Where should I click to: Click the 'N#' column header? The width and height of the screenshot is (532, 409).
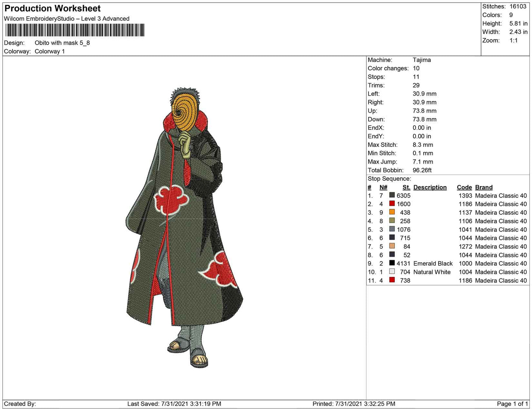point(383,187)
